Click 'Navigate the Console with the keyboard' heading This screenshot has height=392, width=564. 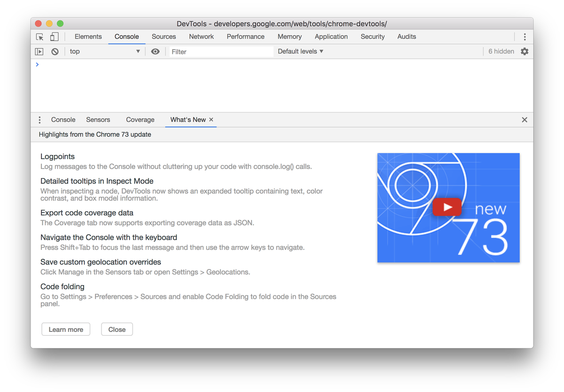click(109, 238)
